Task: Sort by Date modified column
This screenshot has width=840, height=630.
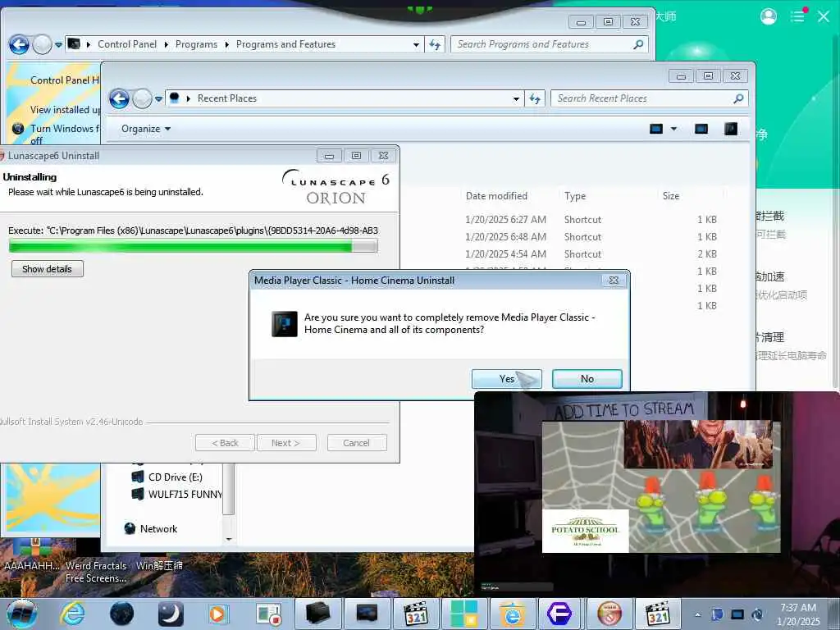Action: pos(496,196)
